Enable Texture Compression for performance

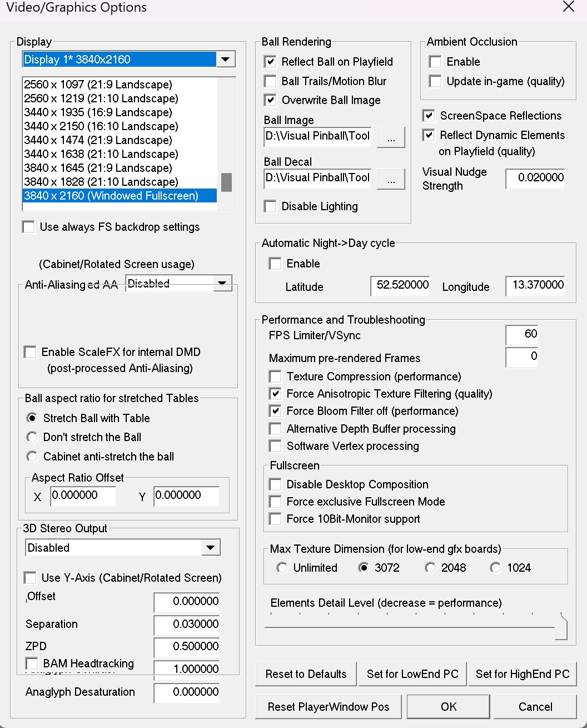point(275,377)
